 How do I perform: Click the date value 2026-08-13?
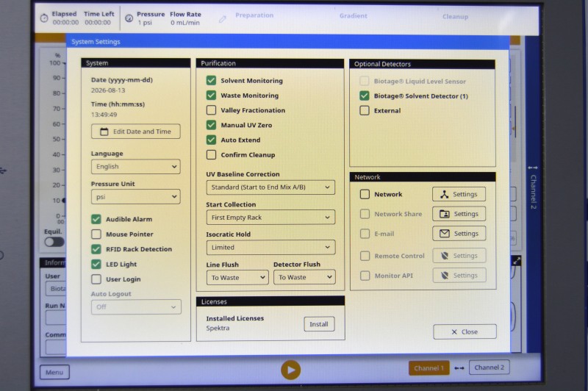(108, 90)
